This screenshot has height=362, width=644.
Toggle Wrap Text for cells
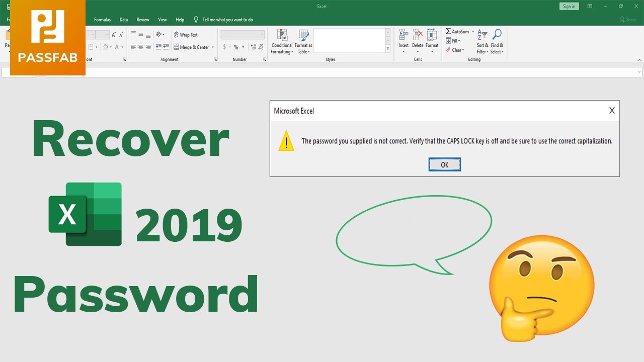(x=186, y=35)
